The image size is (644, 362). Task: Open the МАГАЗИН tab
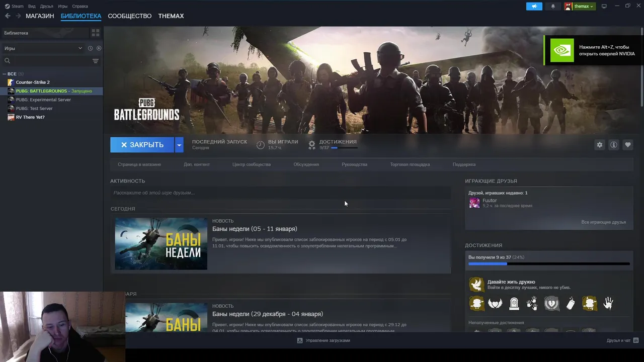pyautogui.click(x=40, y=16)
